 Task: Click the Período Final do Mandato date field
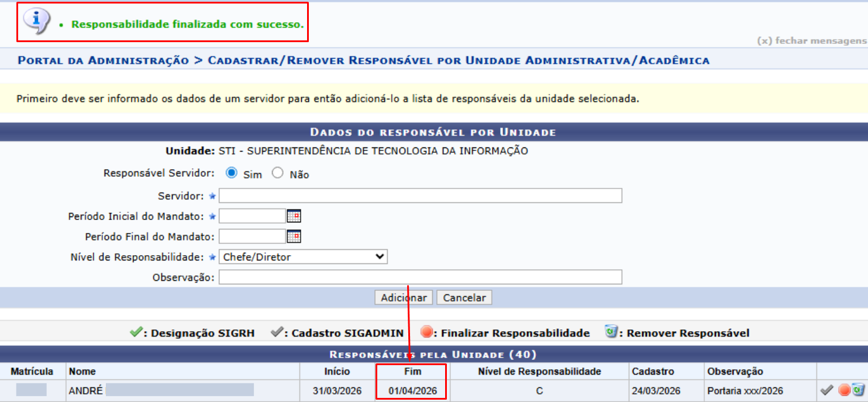click(x=252, y=237)
